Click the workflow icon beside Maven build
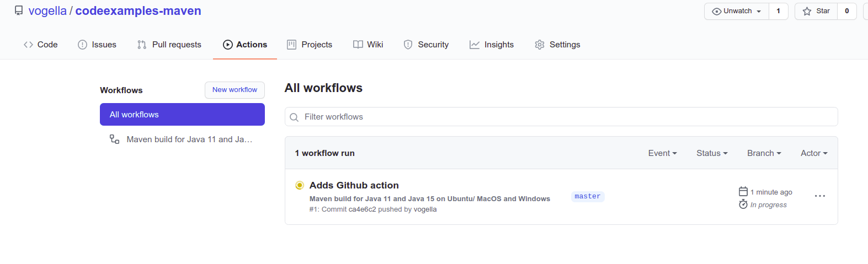The image size is (868, 264). [x=114, y=139]
